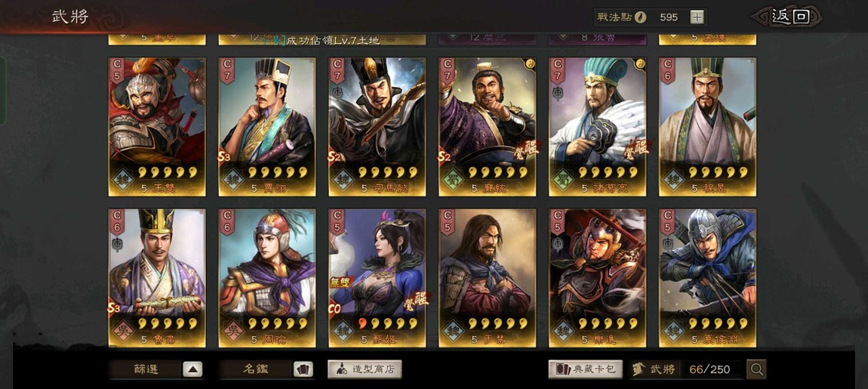Click the 蜀 faction badge on 龐統
The height and width of the screenshot is (389, 868).
(x=453, y=178)
